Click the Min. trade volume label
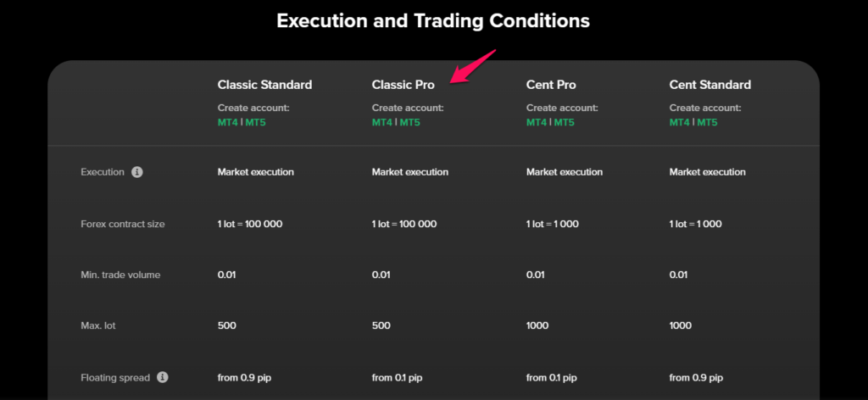The width and height of the screenshot is (868, 400). coord(120,275)
